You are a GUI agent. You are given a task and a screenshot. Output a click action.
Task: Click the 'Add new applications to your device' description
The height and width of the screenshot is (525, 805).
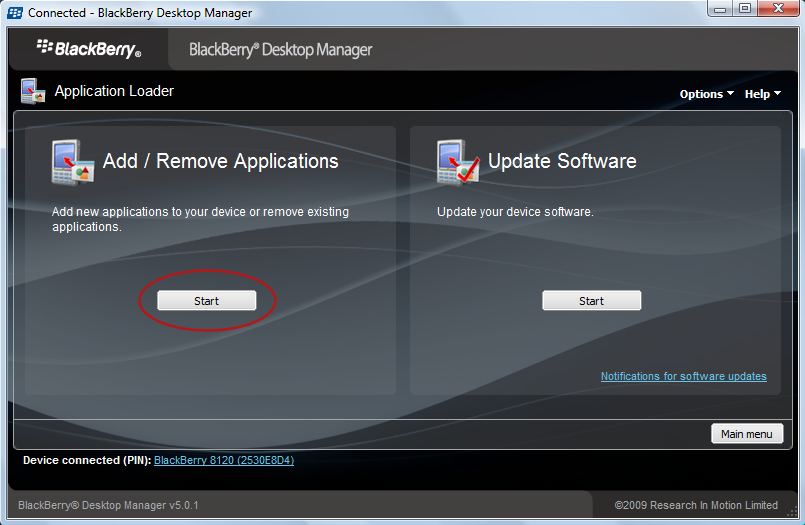(x=200, y=219)
